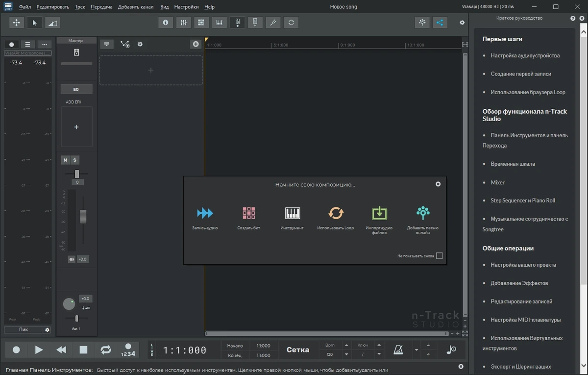Toggle the Live input button
This screenshot has width=588, height=375.
click(x=152, y=350)
